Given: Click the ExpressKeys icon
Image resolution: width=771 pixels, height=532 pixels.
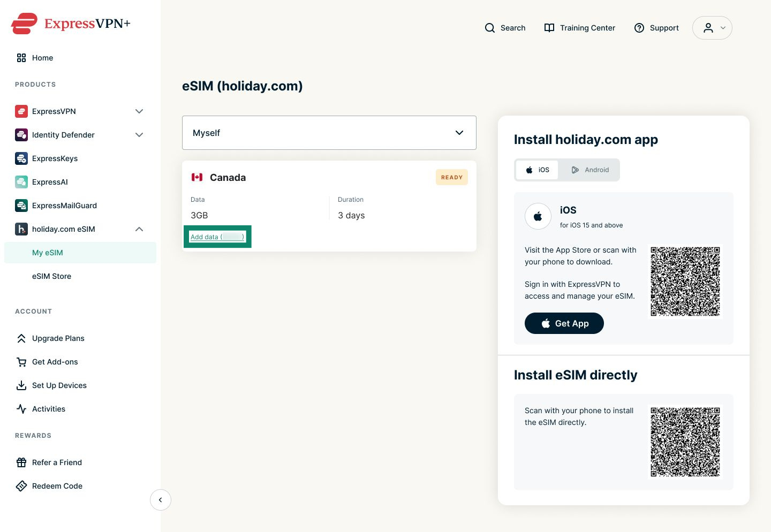Looking at the screenshot, I should pyautogui.click(x=21, y=158).
